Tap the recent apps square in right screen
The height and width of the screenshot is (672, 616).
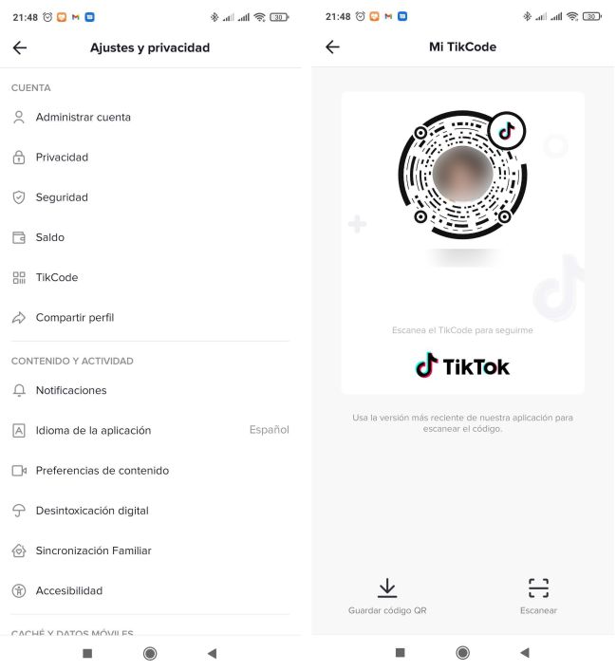pyautogui.click(x=400, y=653)
